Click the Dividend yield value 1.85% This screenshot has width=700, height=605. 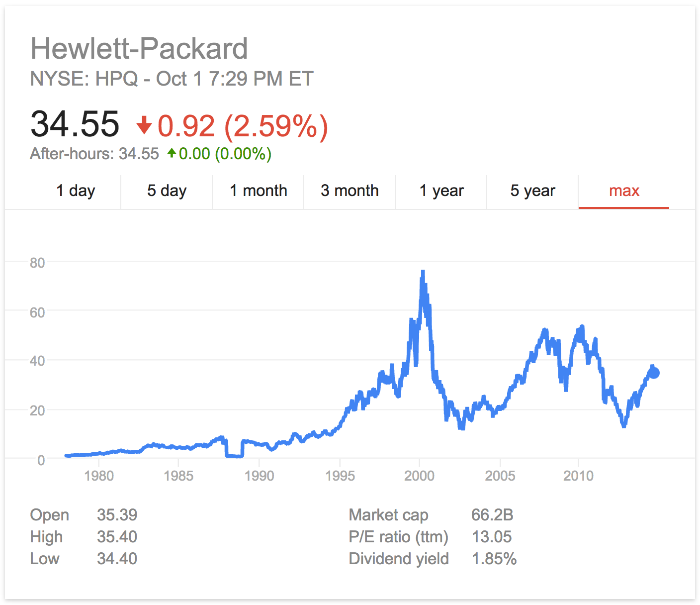[494, 559]
